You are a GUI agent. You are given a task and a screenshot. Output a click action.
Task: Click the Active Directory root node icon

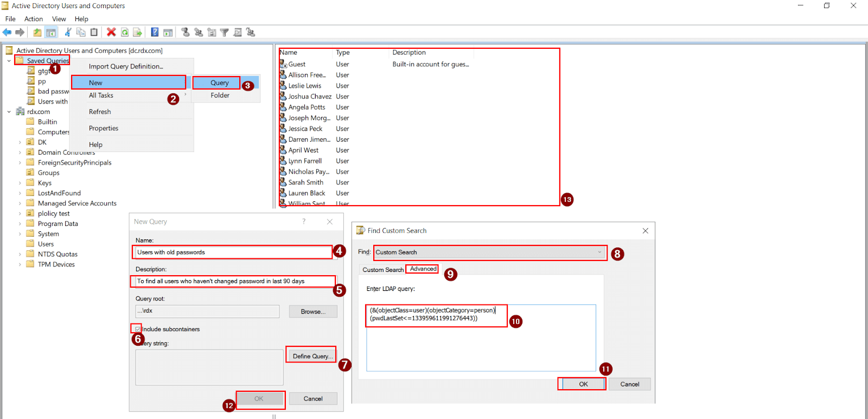coord(9,50)
